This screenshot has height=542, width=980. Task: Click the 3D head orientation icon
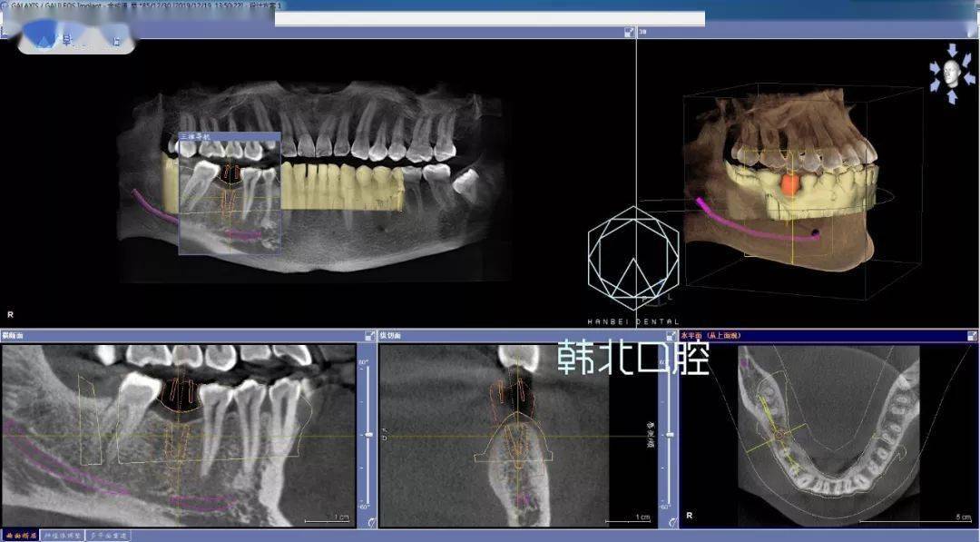coord(950,72)
